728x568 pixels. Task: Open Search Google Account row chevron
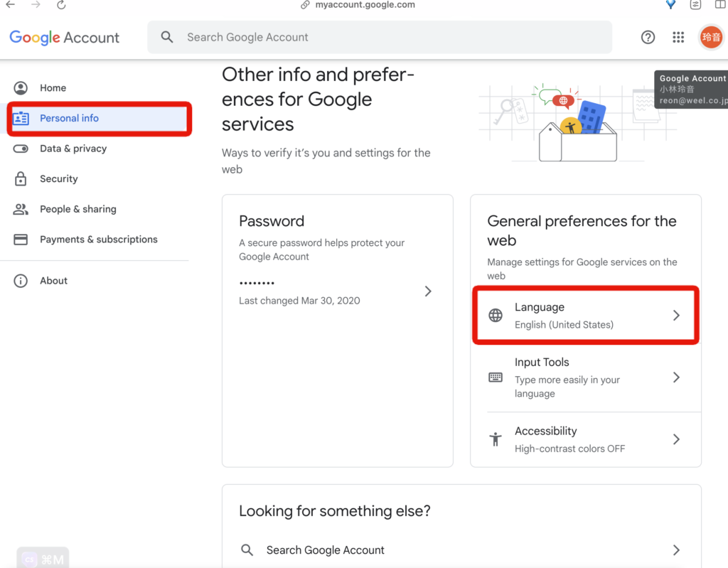click(677, 550)
